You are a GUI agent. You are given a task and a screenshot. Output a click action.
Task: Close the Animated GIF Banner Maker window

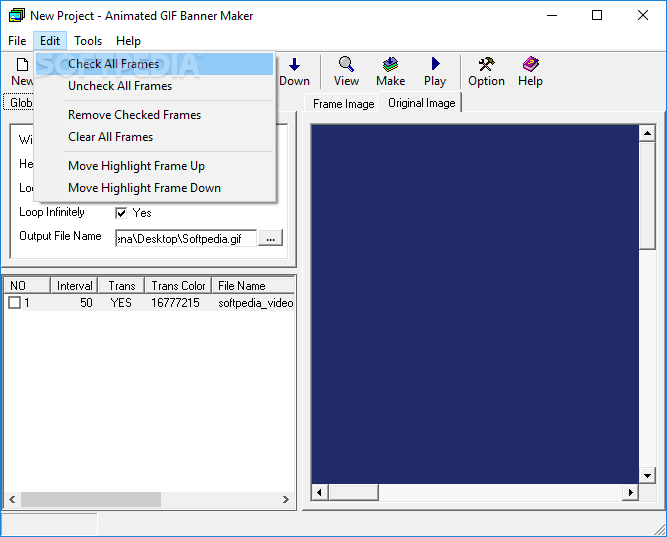pos(643,16)
